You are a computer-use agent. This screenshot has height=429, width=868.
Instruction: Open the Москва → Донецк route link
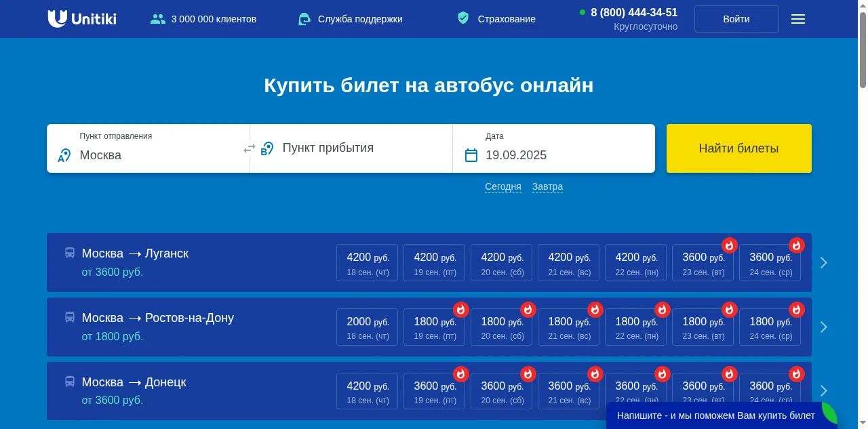tap(134, 382)
